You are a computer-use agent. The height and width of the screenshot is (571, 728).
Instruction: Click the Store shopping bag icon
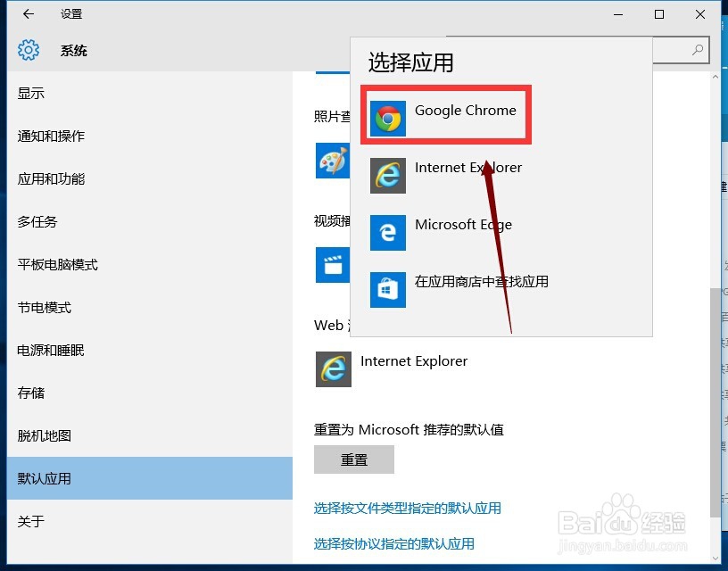(388, 290)
